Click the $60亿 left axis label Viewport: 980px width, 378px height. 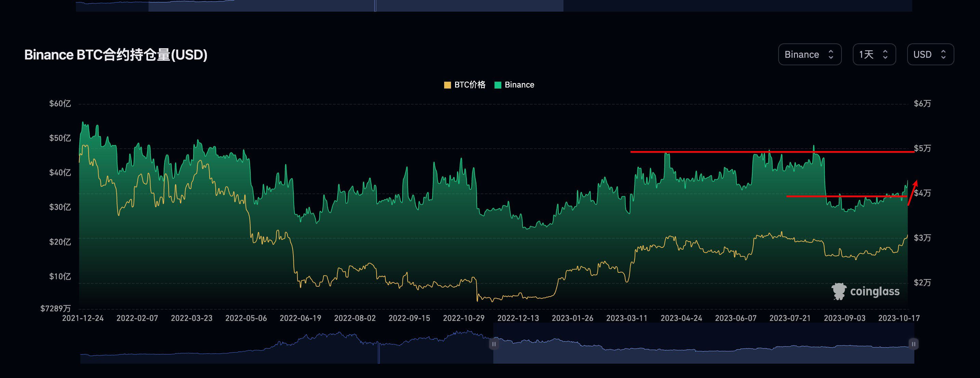pyautogui.click(x=60, y=104)
